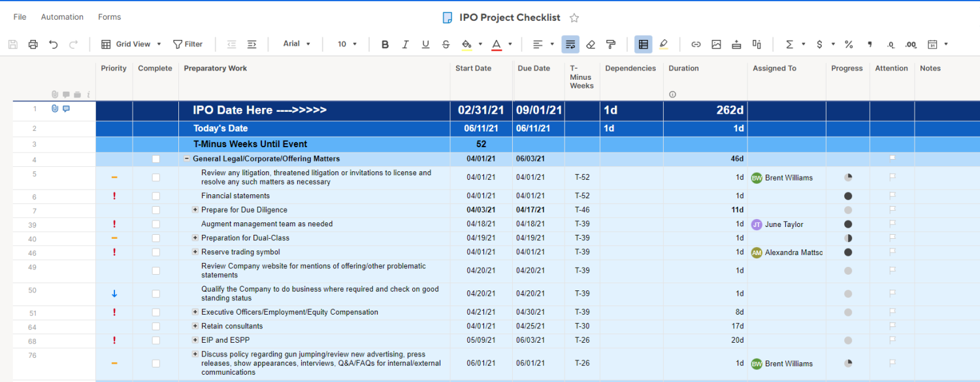Screen dimensions: 980x382
Task: Click the Clear formatting eraser icon
Action: (x=591, y=44)
